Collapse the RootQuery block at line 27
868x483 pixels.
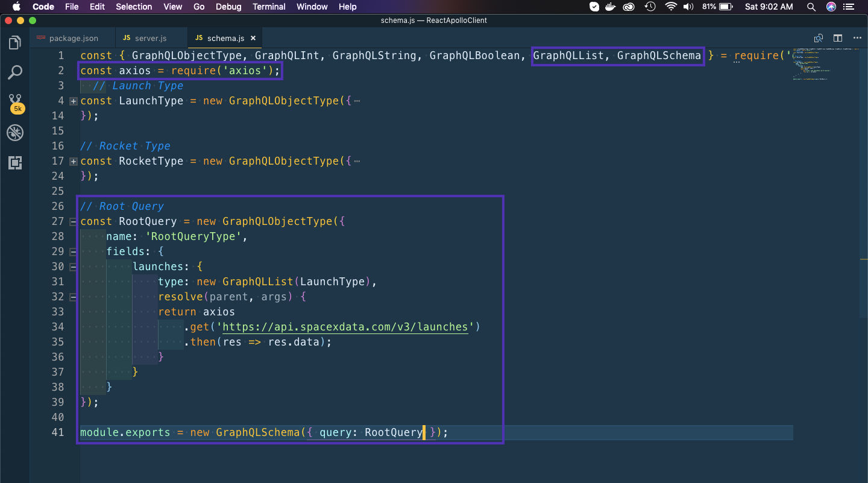pos(74,222)
